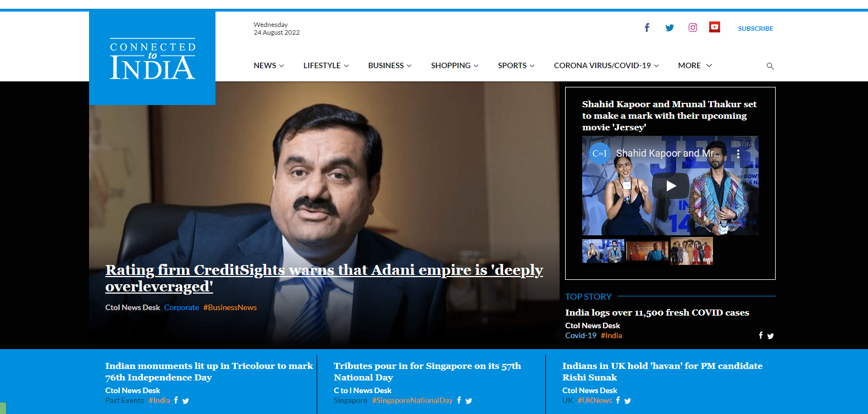
Task: Share the Indian monuments story on Twitter
Action: coord(186,401)
